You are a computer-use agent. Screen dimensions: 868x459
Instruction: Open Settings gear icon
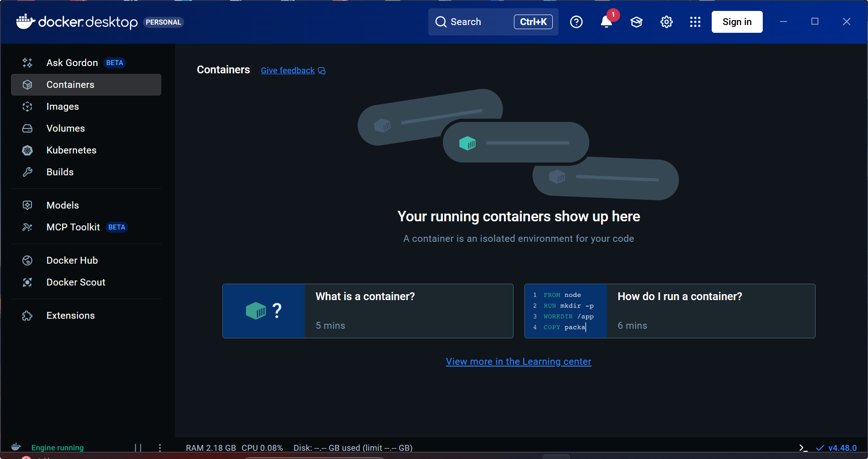click(667, 22)
